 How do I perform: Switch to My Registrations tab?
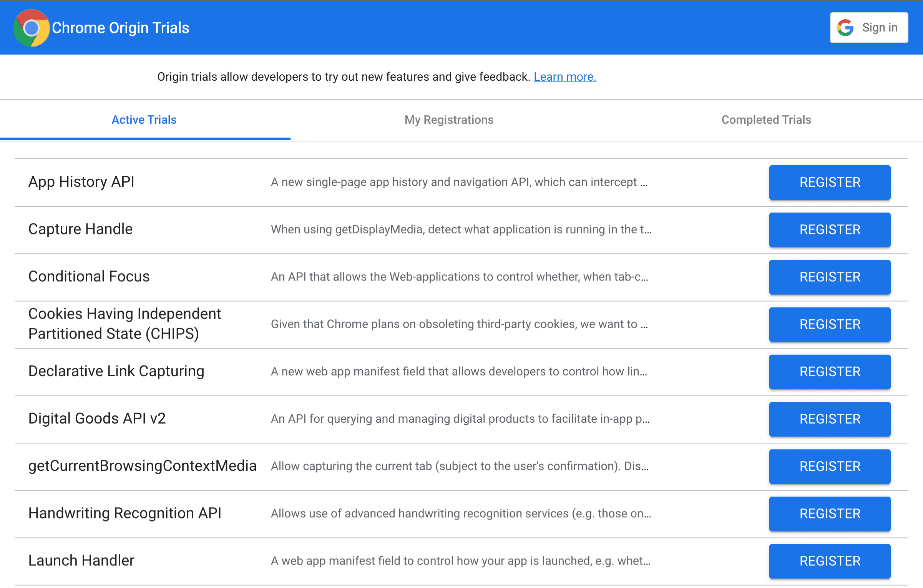[x=449, y=120]
